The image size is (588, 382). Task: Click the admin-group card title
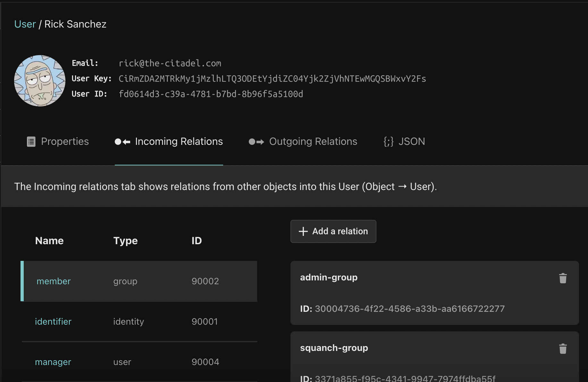[x=329, y=278]
